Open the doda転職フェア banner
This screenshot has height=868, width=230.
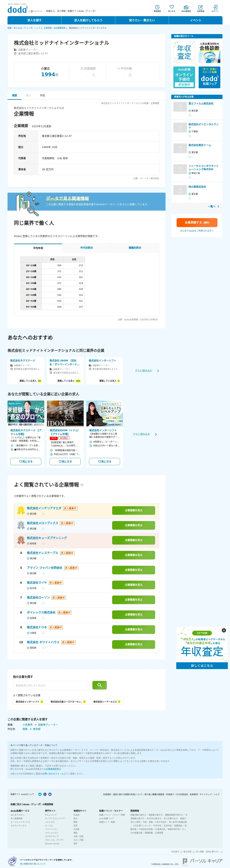(209, 77)
